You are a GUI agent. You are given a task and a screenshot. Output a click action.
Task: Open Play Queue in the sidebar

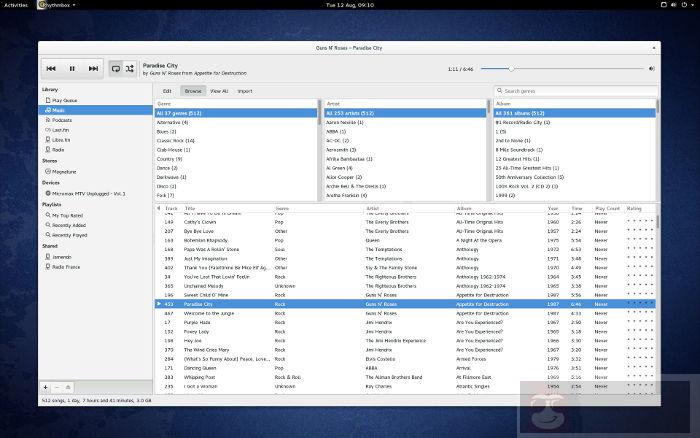pos(95,100)
